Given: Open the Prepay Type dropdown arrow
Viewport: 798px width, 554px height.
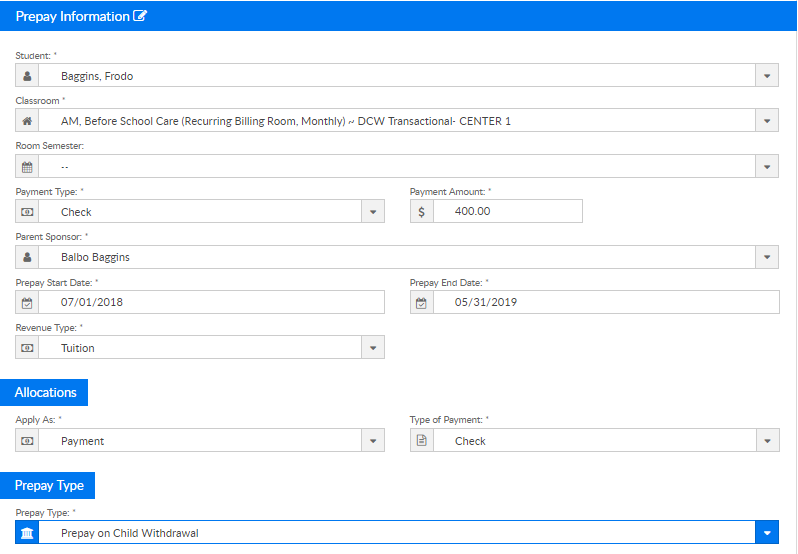Looking at the screenshot, I should tap(767, 533).
